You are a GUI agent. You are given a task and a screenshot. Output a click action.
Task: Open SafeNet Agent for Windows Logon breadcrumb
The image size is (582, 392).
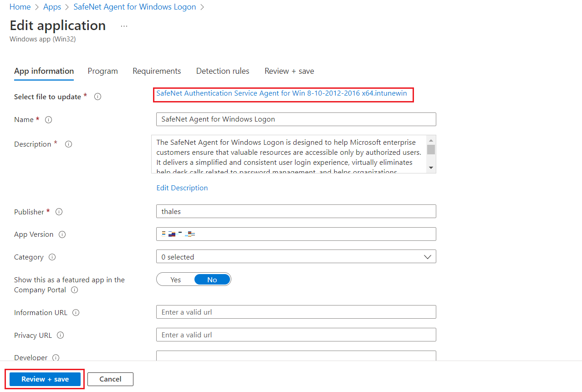tap(135, 7)
